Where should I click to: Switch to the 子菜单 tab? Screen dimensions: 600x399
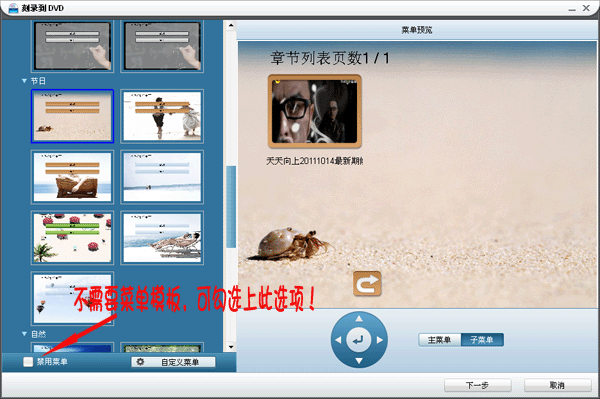pos(482,340)
